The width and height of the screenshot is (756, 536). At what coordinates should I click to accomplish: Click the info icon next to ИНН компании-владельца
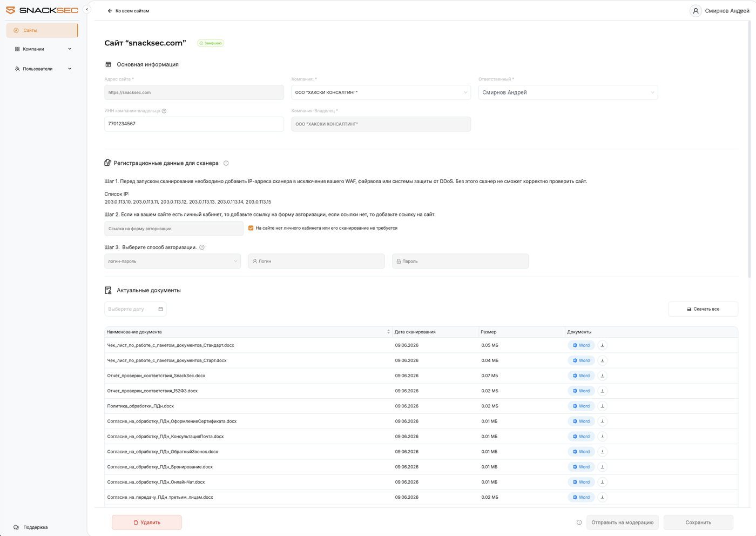164,111
